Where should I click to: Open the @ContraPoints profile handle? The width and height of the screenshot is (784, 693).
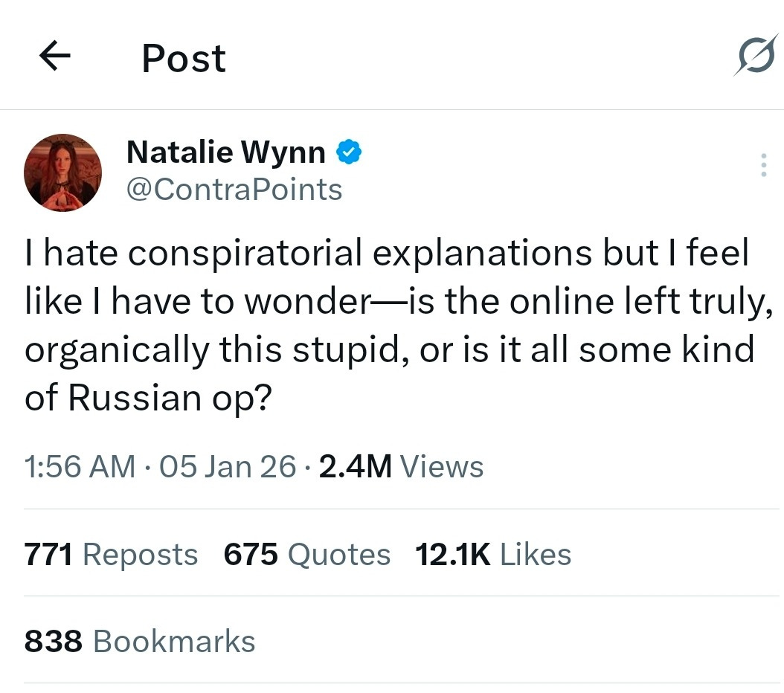click(x=235, y=190)
